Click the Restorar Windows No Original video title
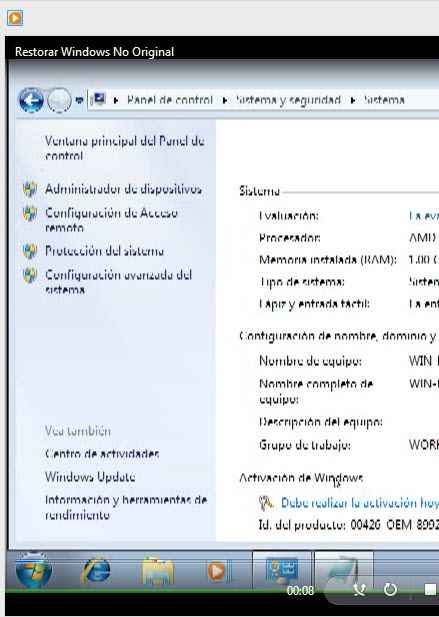 pyautogui.click(x=94, y=52)
